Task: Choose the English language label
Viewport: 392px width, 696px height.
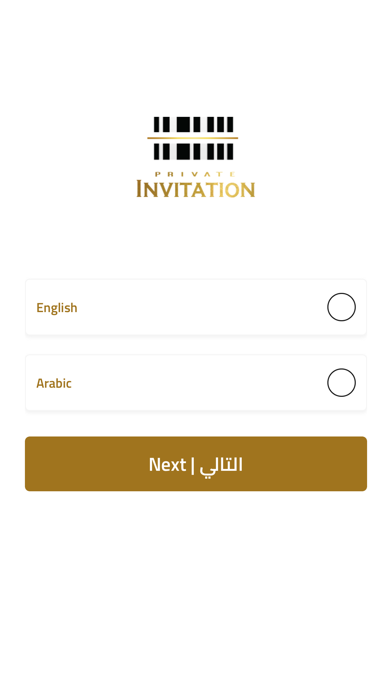Action: coord(57,307)
